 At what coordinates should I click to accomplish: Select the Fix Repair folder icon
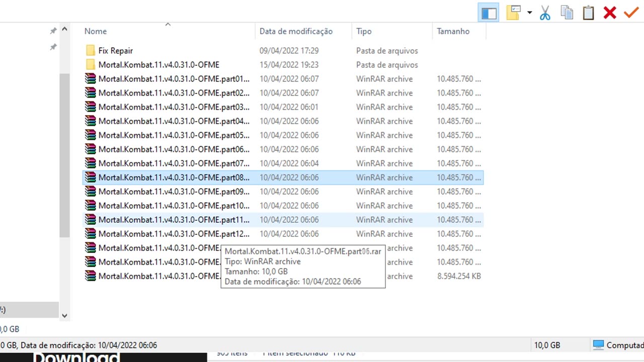pos(91,50)
